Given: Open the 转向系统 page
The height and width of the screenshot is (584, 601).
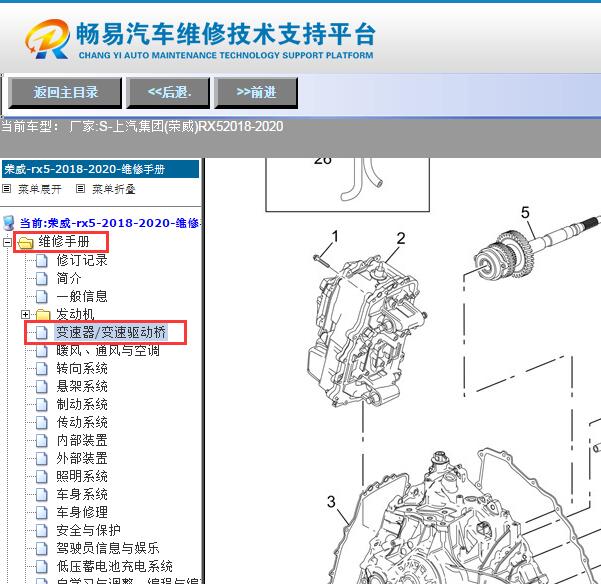Looking at the screenshot, I should [x=82, y=368].
